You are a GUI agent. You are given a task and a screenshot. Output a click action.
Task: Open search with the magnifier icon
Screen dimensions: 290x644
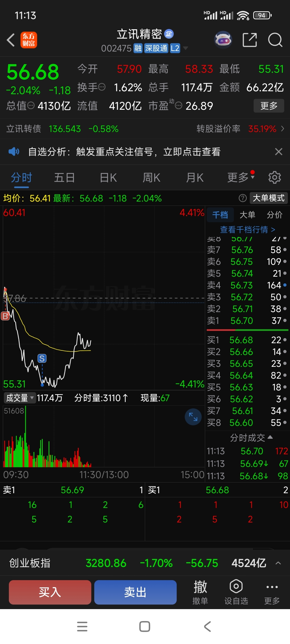pos(275,40)
